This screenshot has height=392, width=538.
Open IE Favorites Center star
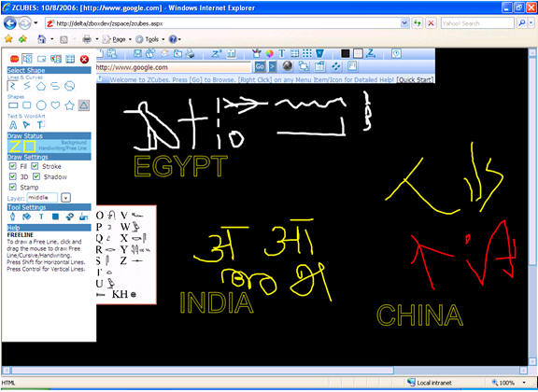pos(8,39)
